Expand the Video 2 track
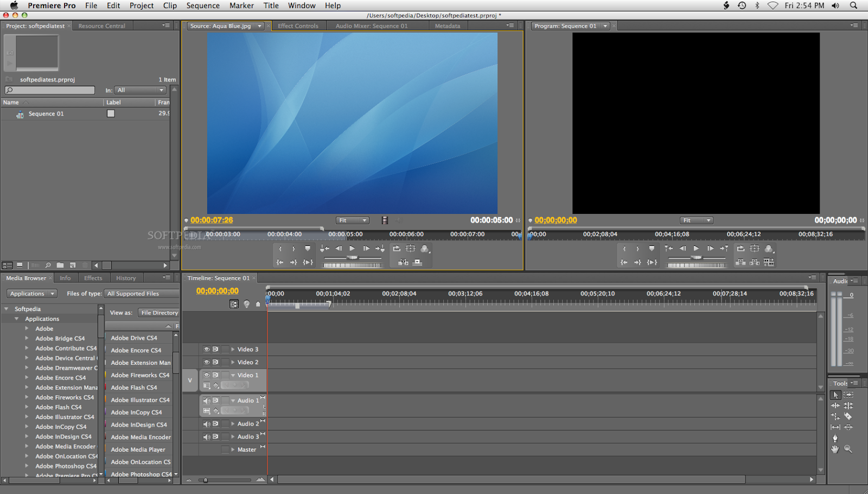Screen dimensions: 868x494 [x=233, y=362]
